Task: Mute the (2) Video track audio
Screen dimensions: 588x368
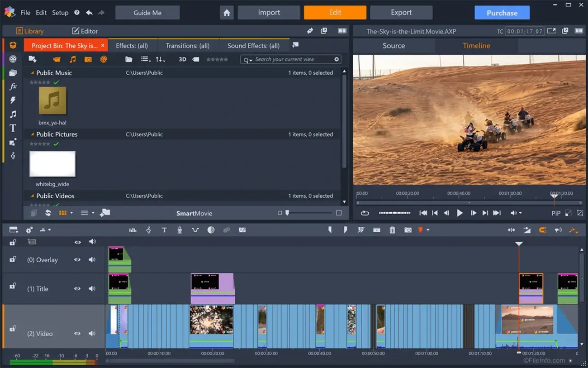Action: (92, 334)
